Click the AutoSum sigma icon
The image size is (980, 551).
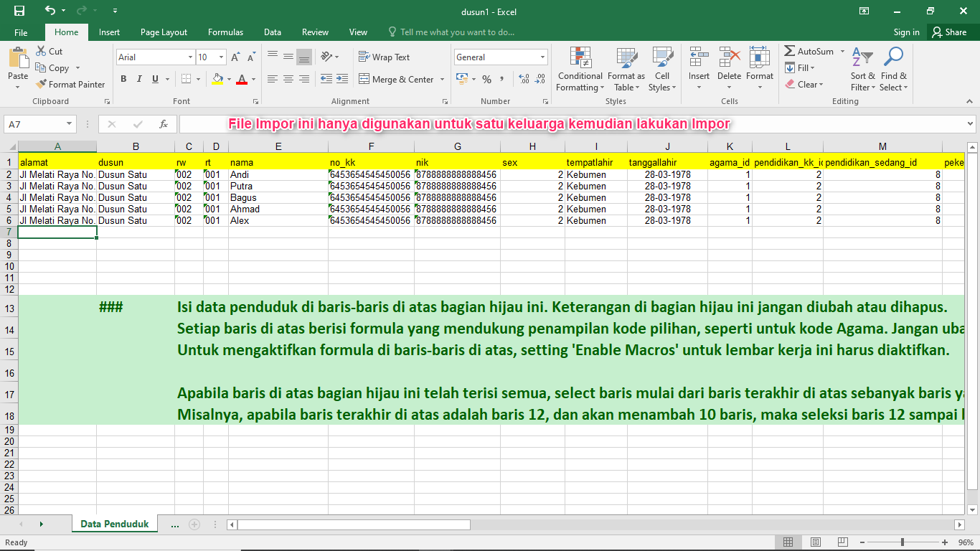789,52
